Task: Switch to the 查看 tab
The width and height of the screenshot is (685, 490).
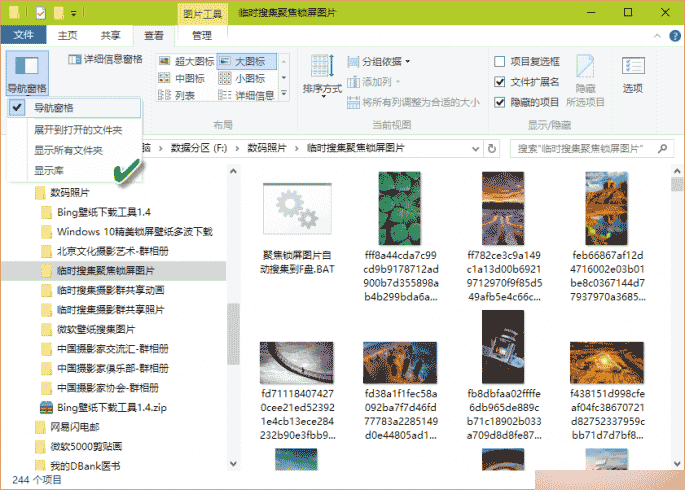Action: 153,35
